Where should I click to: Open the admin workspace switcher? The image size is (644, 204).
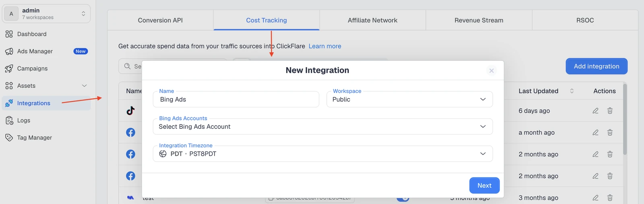(x=46, y=14)
